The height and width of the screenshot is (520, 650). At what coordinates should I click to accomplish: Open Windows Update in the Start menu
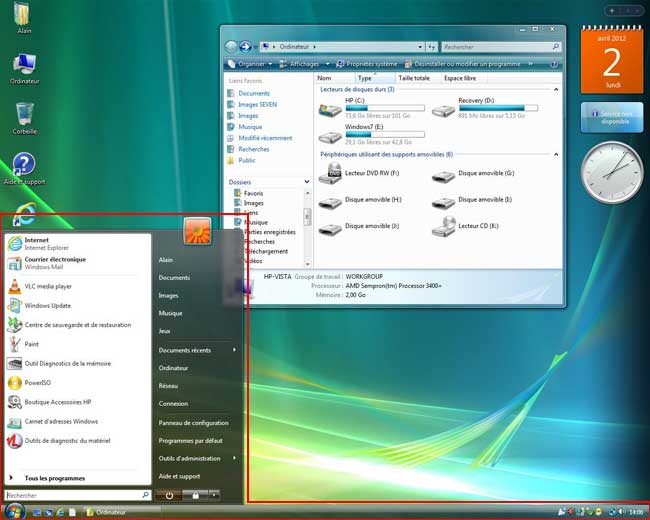coord(77,306)
